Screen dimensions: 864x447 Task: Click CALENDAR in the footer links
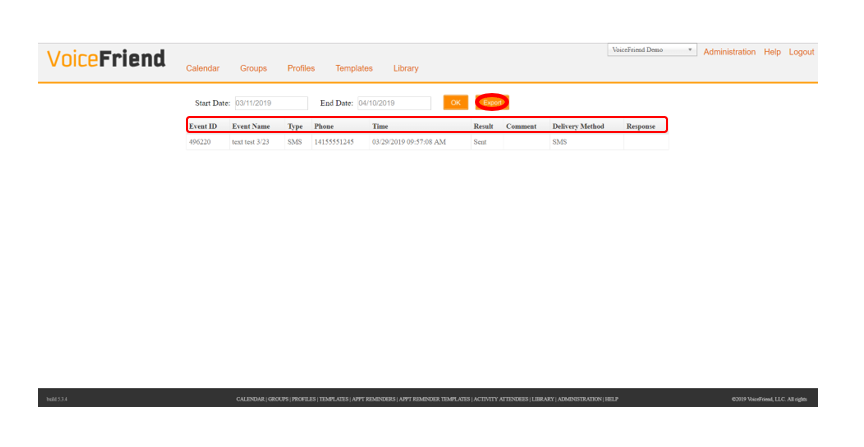[x=250, y=399]
